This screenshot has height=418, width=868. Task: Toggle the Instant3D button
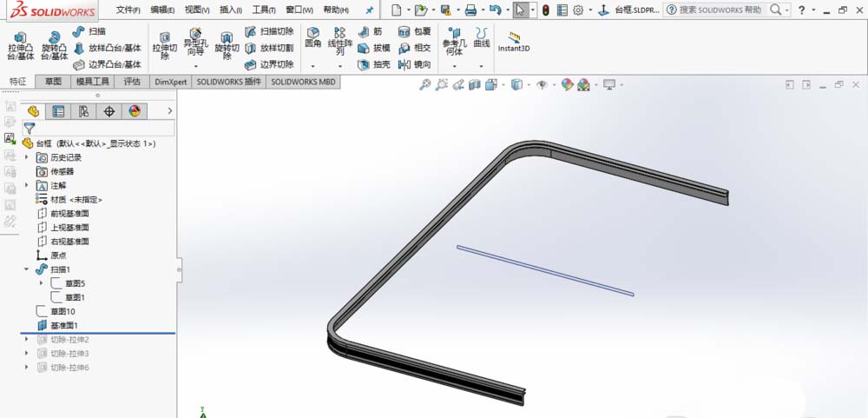[x=514, y=42]
